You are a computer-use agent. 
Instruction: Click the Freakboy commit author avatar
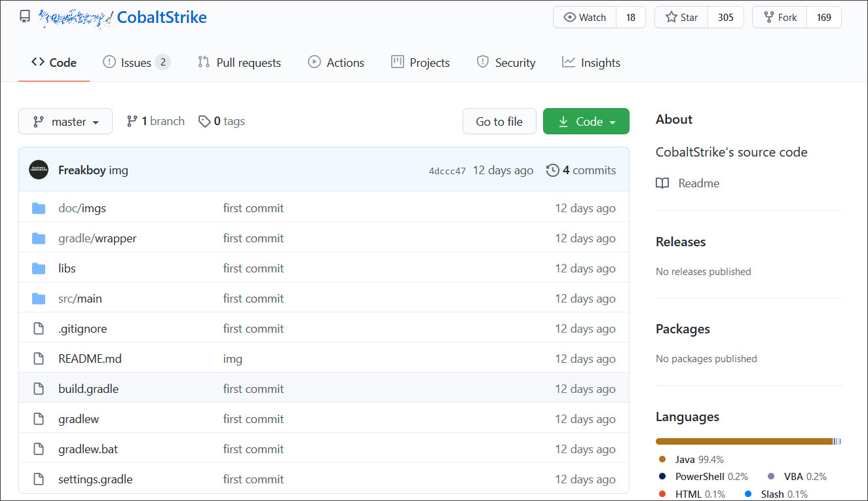(39, 170)
